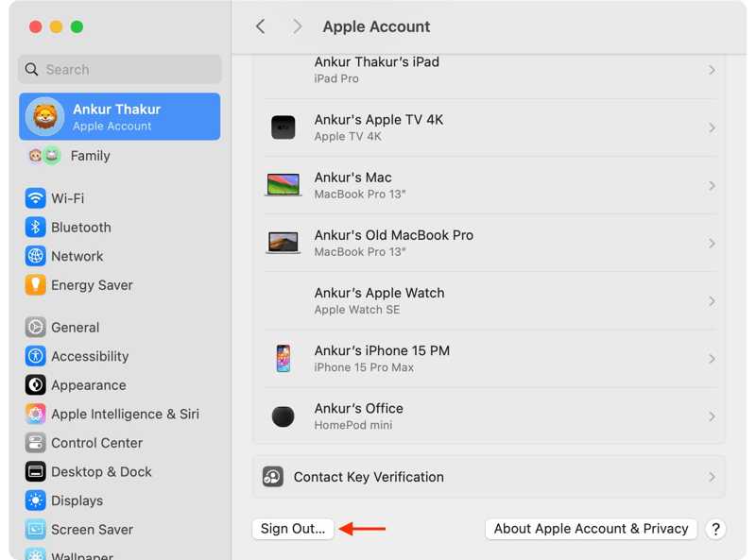This screenshot has height=560, width=756.
Task: Open Displays settings
Action: [x=76, y=501]
